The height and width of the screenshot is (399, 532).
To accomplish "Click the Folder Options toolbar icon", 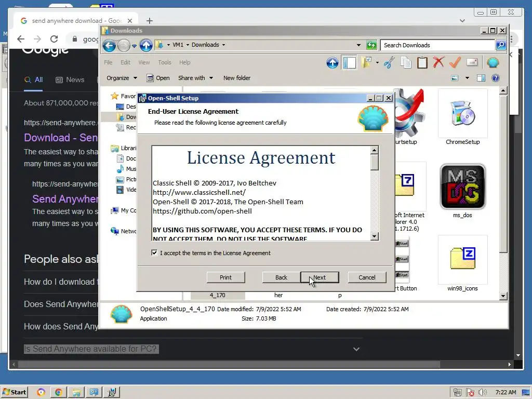I will point(366,62).
